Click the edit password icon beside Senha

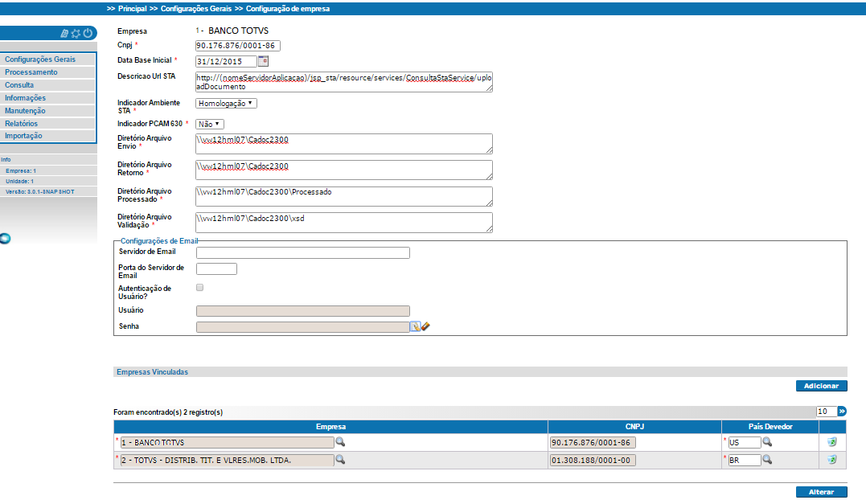(x=415, y=327)
